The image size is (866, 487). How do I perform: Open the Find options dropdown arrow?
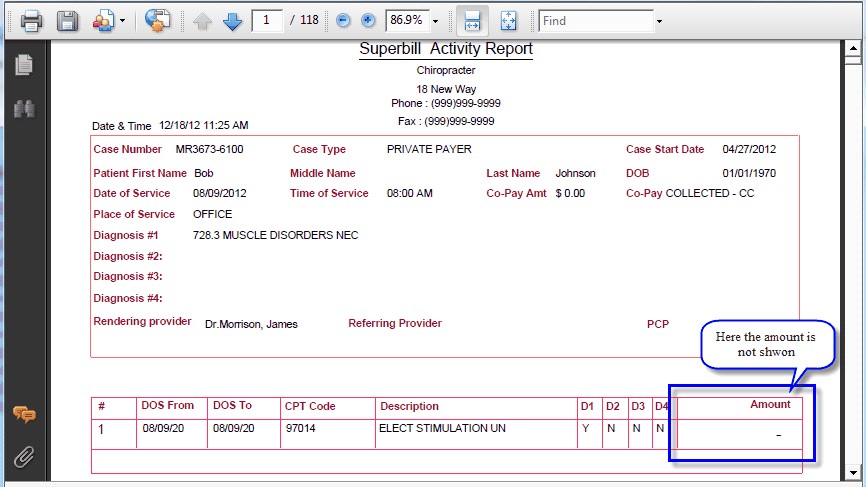click(x=659, y=20)
